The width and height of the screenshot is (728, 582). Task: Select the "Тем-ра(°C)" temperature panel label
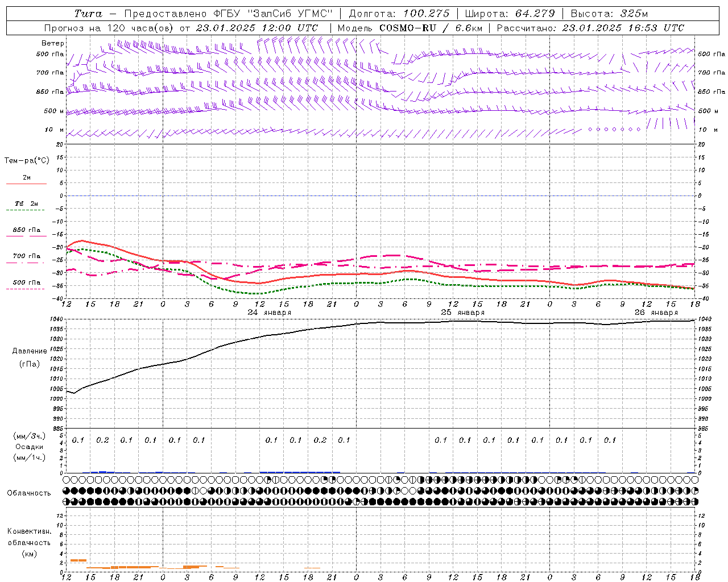pyautogui.click(x=27, y=161)
